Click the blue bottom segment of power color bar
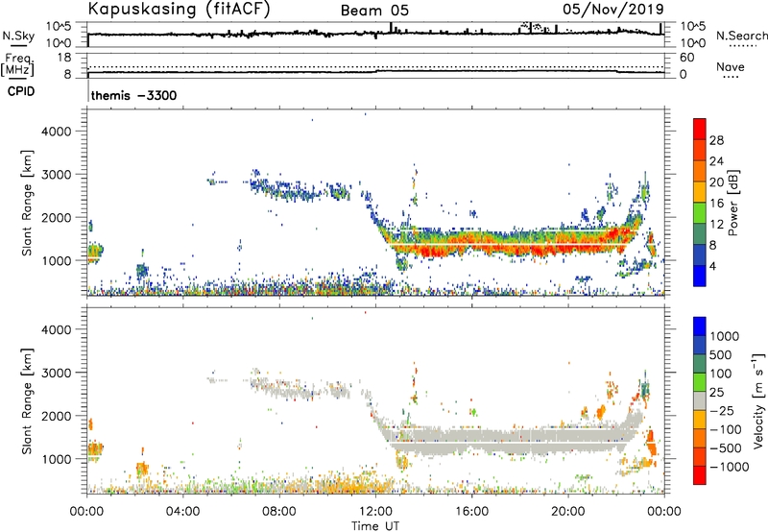The height and width of the screenshot is (532, 768). [700, 276]
